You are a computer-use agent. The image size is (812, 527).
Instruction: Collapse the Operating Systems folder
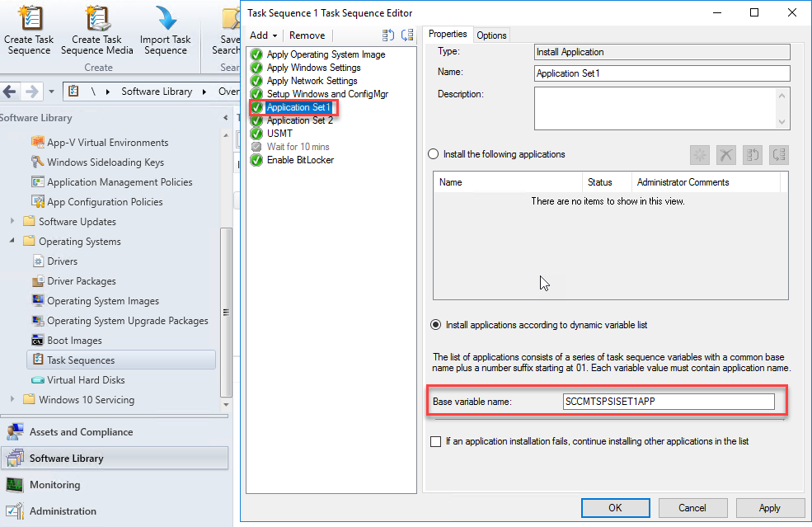tap(12, 242)
